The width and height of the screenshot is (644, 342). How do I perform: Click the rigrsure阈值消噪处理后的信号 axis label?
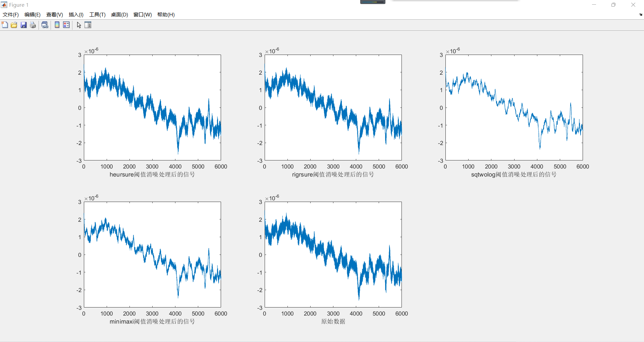tap(333, 175)
